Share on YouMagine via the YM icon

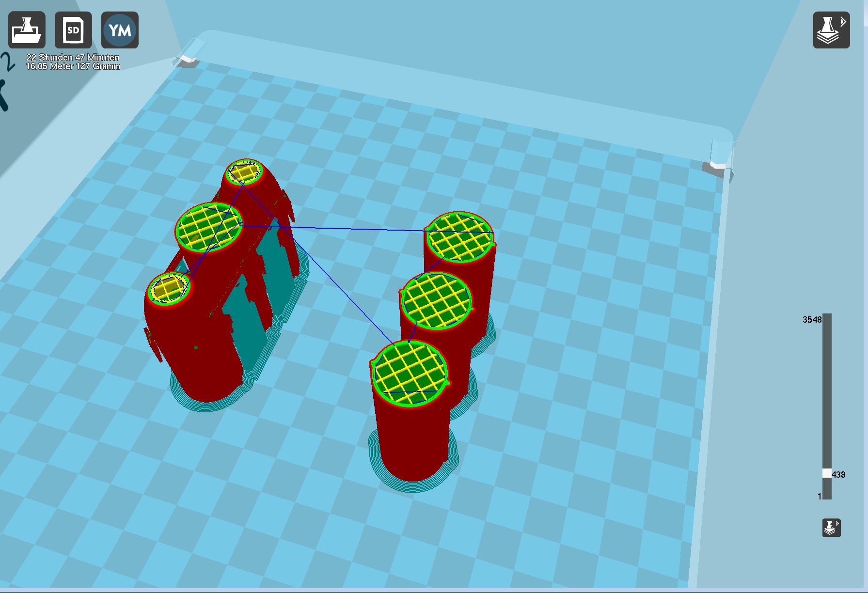click(120, 30)
